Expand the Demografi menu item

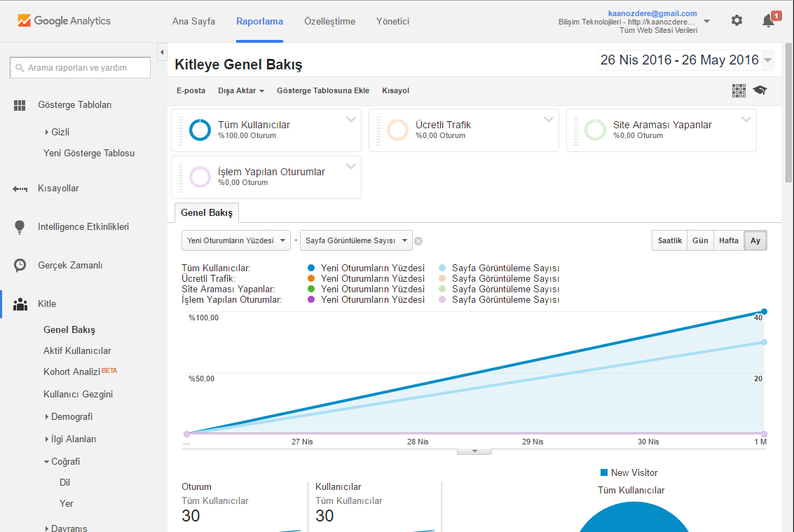[x=69, y=417]
